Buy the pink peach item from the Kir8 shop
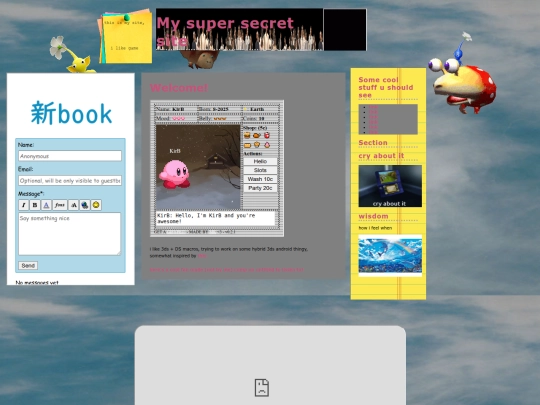The width and height of the screenshot is (540, 405). point(267,145)
